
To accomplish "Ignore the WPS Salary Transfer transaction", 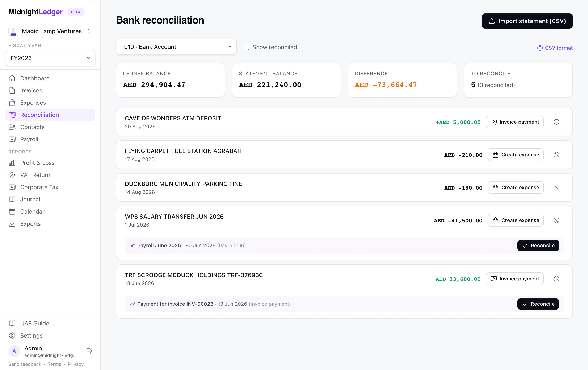I will point(556,220).
